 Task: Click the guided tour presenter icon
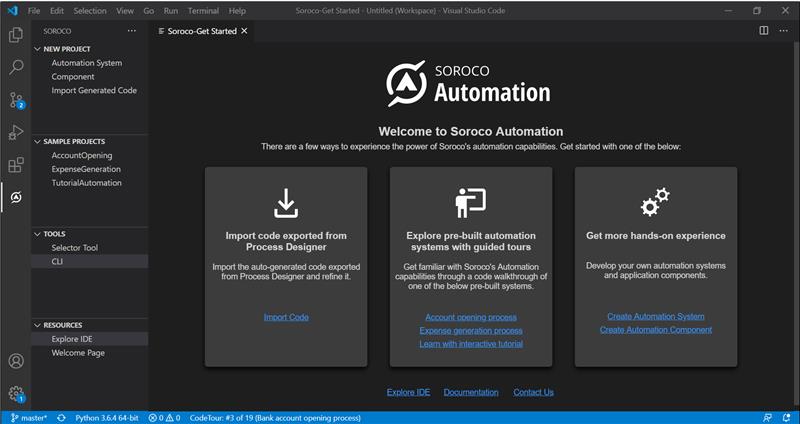pyautogui.click(x=470, y=203)
